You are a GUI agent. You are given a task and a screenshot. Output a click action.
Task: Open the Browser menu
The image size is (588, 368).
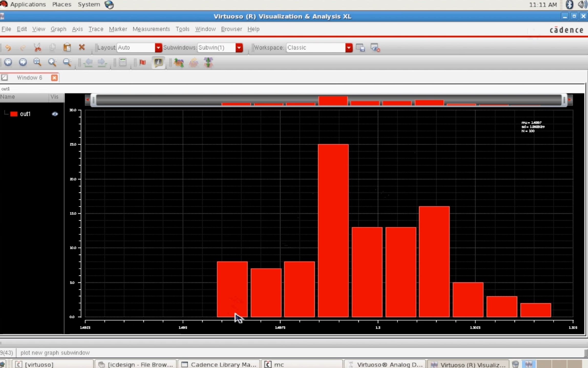pos(231,29)
